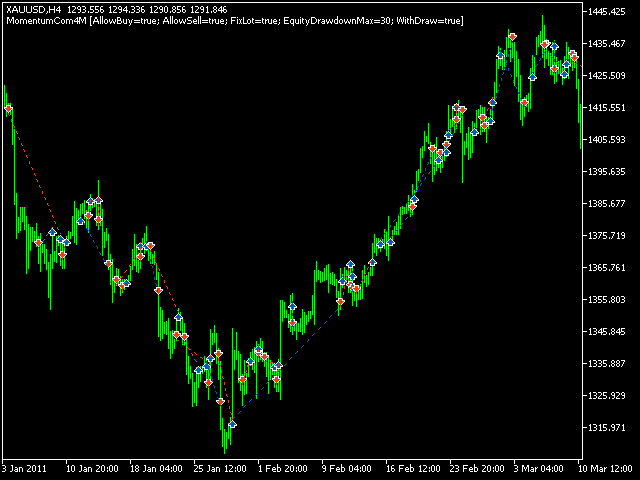640x480 pixels.
Task: Select the 1355.803 price level label
Action: coord(607,300)
